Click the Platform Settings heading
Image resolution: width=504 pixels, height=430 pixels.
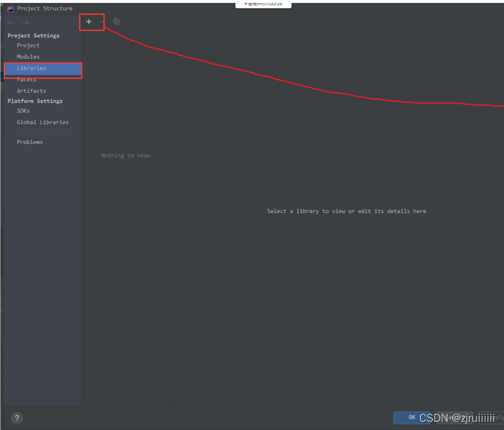[x=35, y=101]
